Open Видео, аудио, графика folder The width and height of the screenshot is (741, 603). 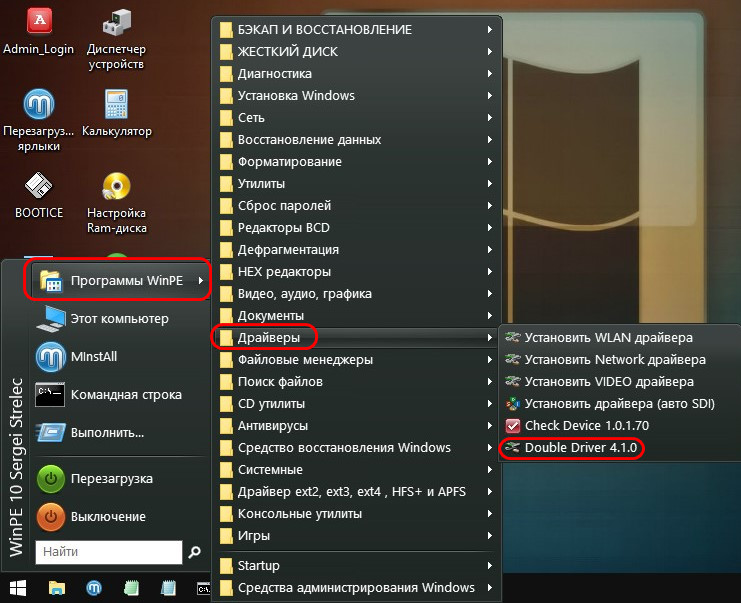357,294
